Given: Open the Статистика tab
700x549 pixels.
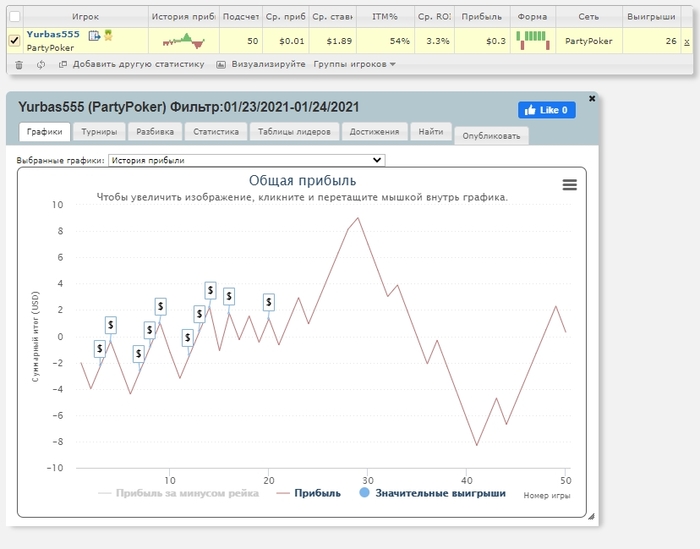Looking at the screenshot, I should (x=216, y=132).
